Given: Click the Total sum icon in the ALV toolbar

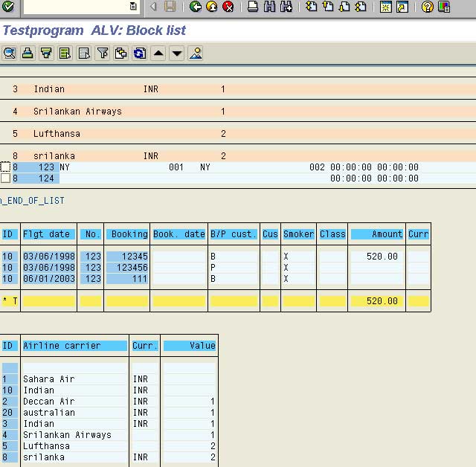Looking at the screenshot, I should tap(65, 54).
